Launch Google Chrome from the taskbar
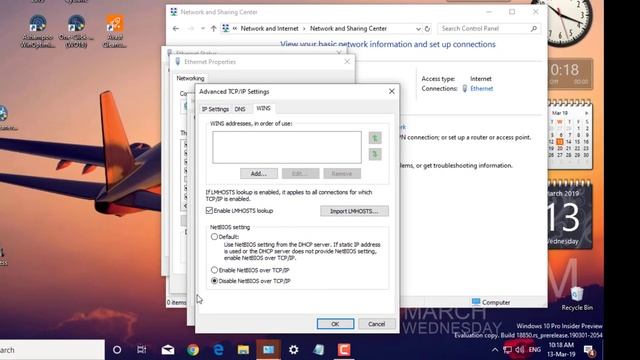The height and width of the screenshot is (360, 640). point(193,350)
